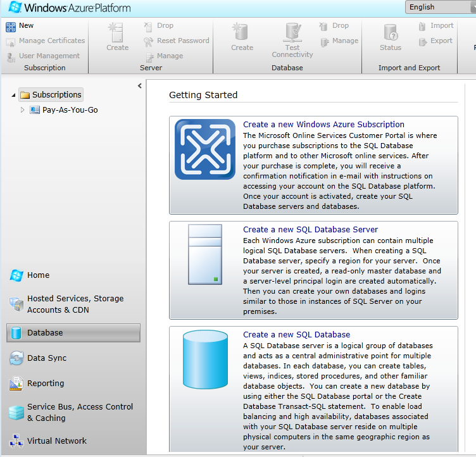Click the New subscription label
This screenshot has width=476, height=457.
coord(26,25)
